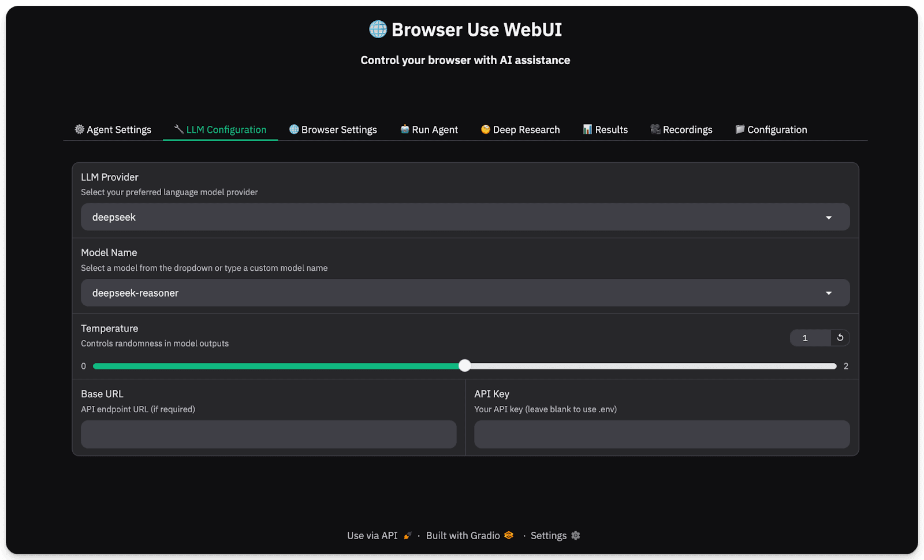Click the gear icon after footer Settings text
This screenshot has height=560, width=924.
click(575, 535)
